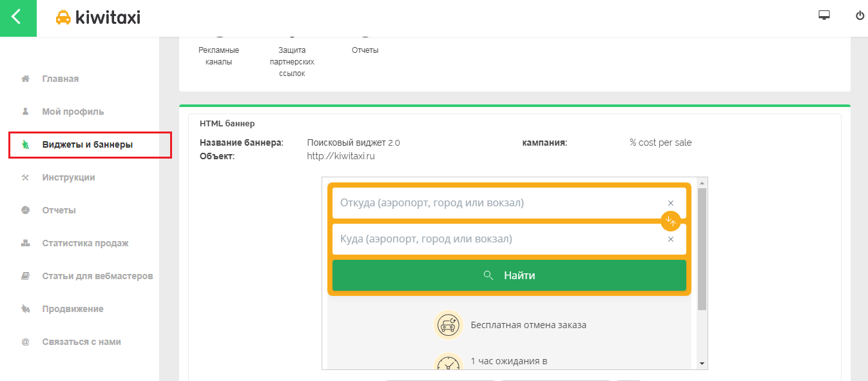Open the Главная home icon
Screen dimensions: 868x381
point(25,78)
